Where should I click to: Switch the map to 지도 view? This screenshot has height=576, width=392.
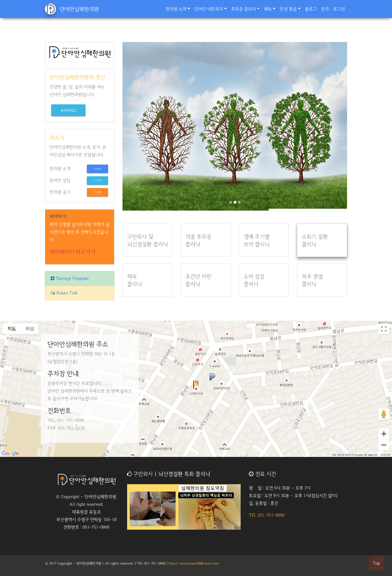[12, 329]
